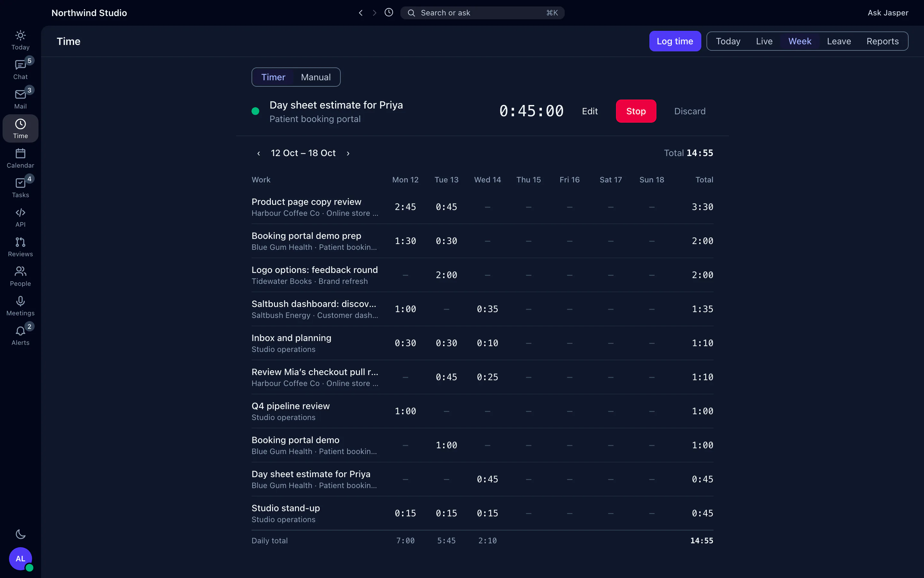Open Alerts bell icon
Screen dimensions: 924x578
point(20,336)
